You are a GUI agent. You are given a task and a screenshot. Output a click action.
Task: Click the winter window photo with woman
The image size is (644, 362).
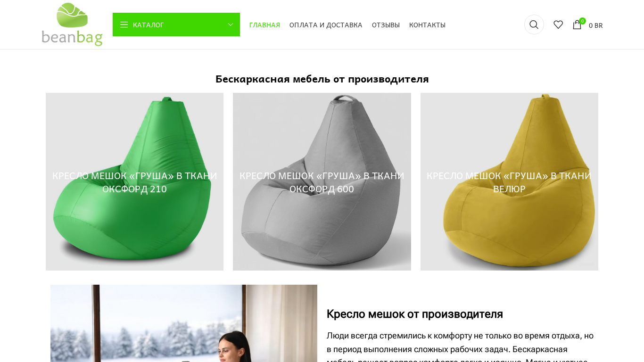click(184, 323)
